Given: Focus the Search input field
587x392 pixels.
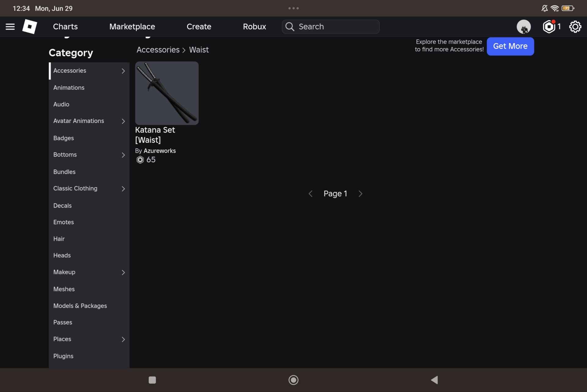Looking at the screenshot, I should pos(331,27).
